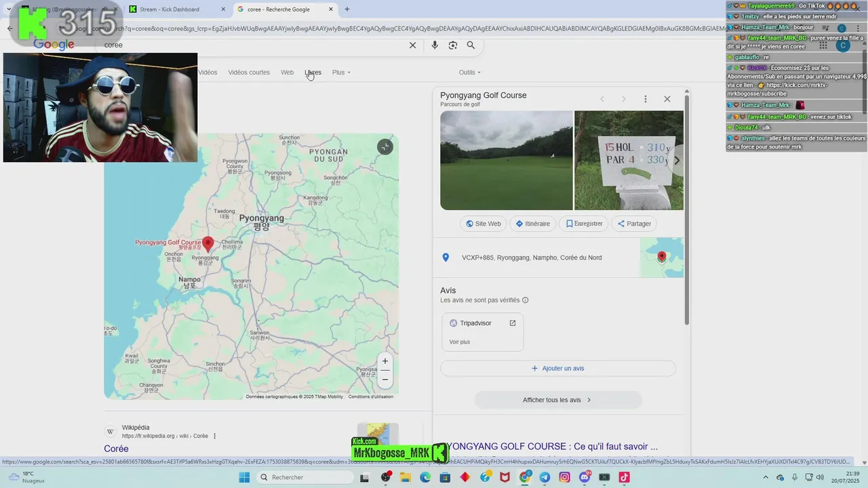Open three-dot options for Wikipédia result
The width and height of the screenshot is (868, 488).
215,436
